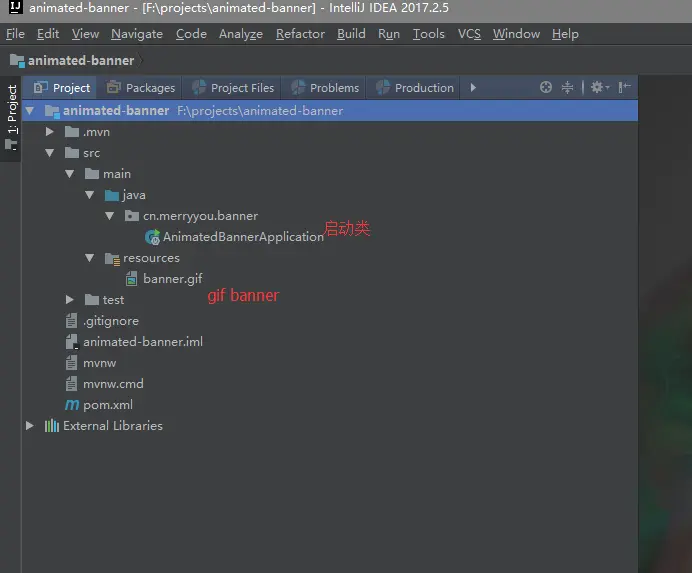
Task: Click the src folder icon
Action: click(x=72, y=153)
